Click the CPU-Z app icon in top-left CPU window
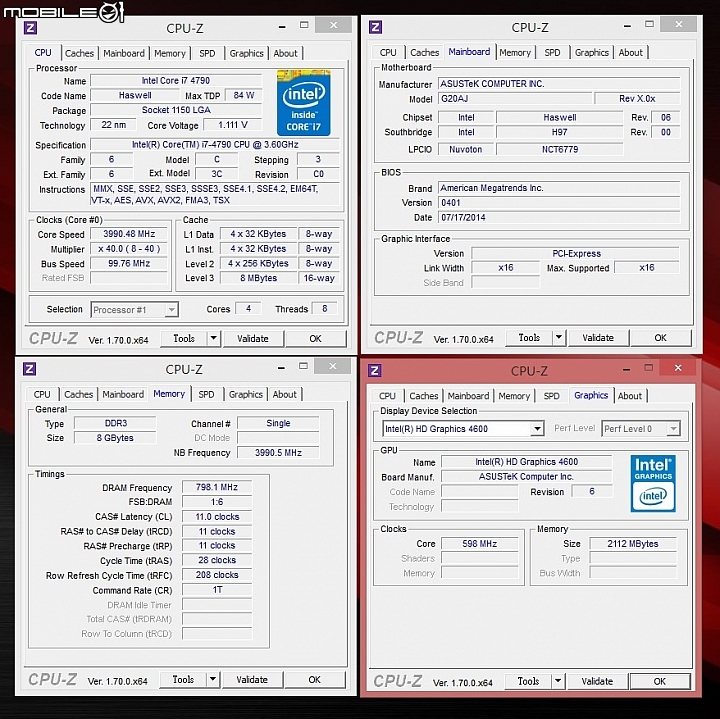This screenshot has height=719, width=720. (x=30, y=28)
